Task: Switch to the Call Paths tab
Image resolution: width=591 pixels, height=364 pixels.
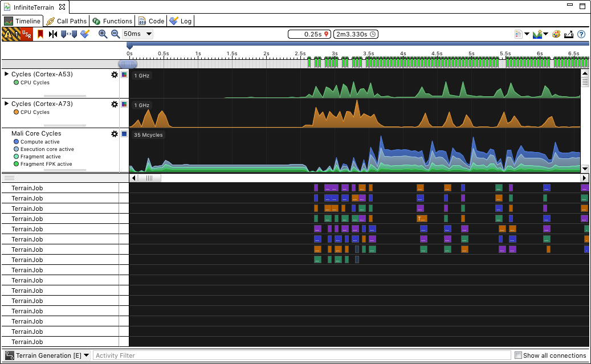Action: tap(67, 21)
